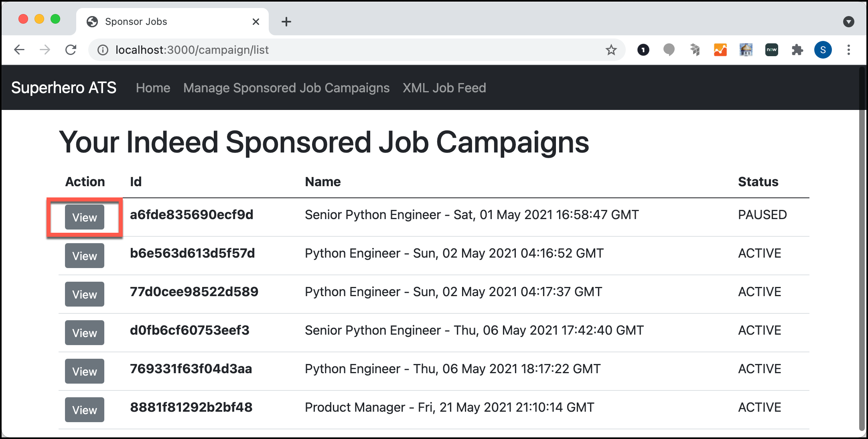
Task: Go back with the browser back arrow
Action: tap(19, 50)
